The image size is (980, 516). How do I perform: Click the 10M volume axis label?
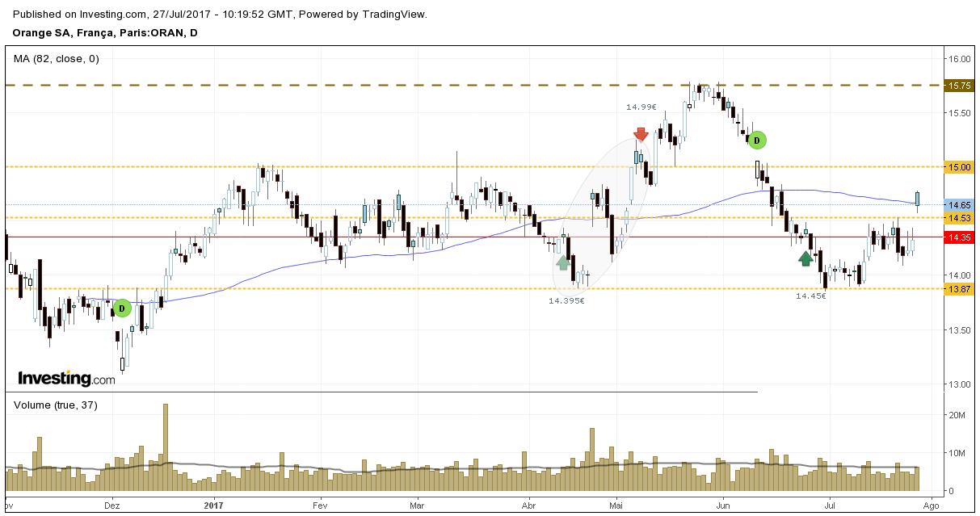pyautogui.click(x=957, y=453)
